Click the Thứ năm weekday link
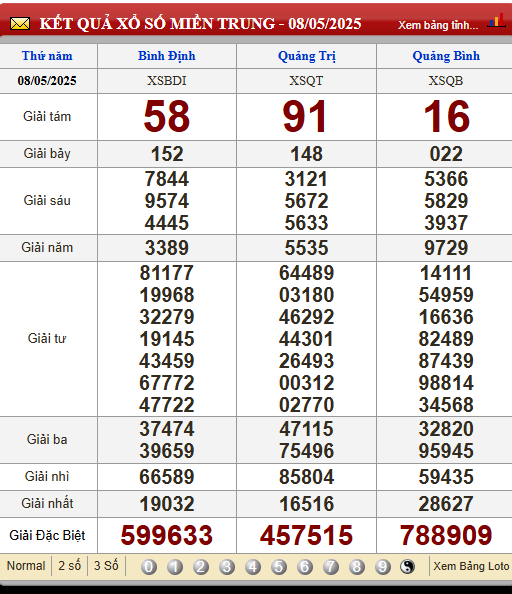512x594 pixels. tap(47, 56)
